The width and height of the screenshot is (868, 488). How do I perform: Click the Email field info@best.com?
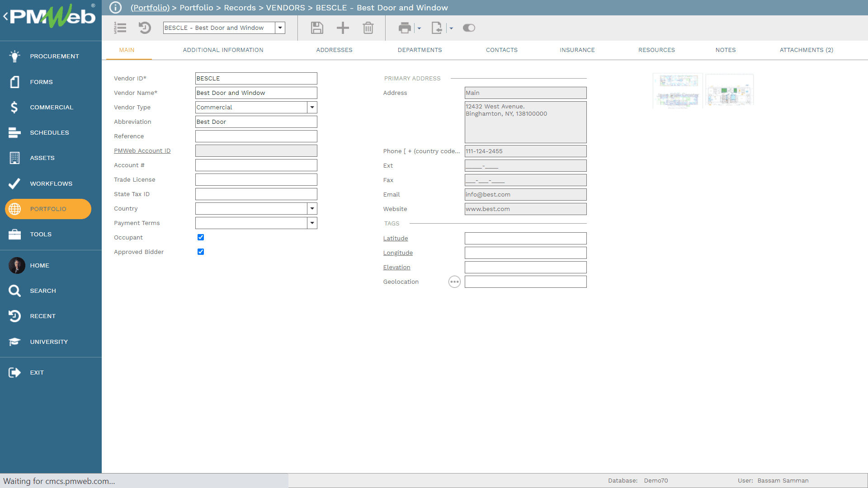coord(525,194)
